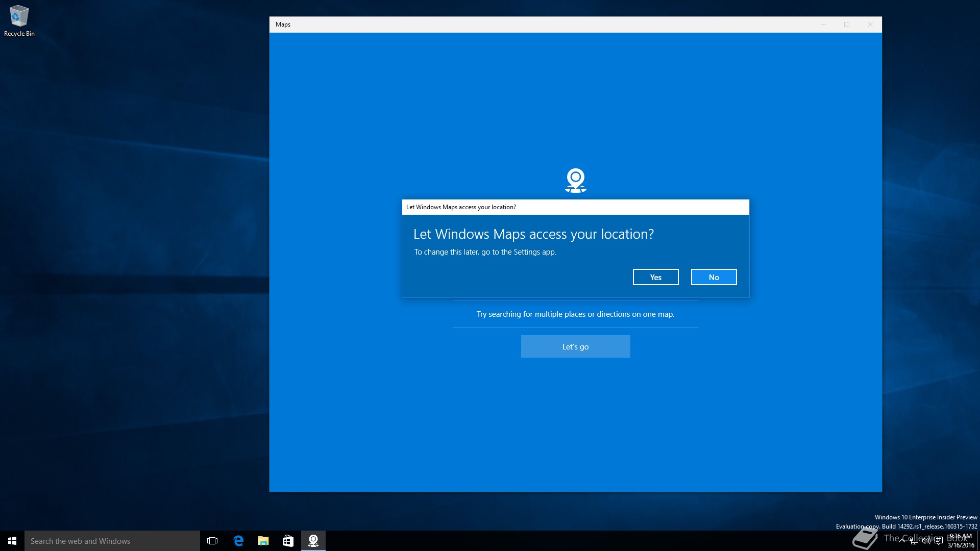Click the 'Try searching for multiple places' tip text
The image size is (980, 551).
click(575, 314)
